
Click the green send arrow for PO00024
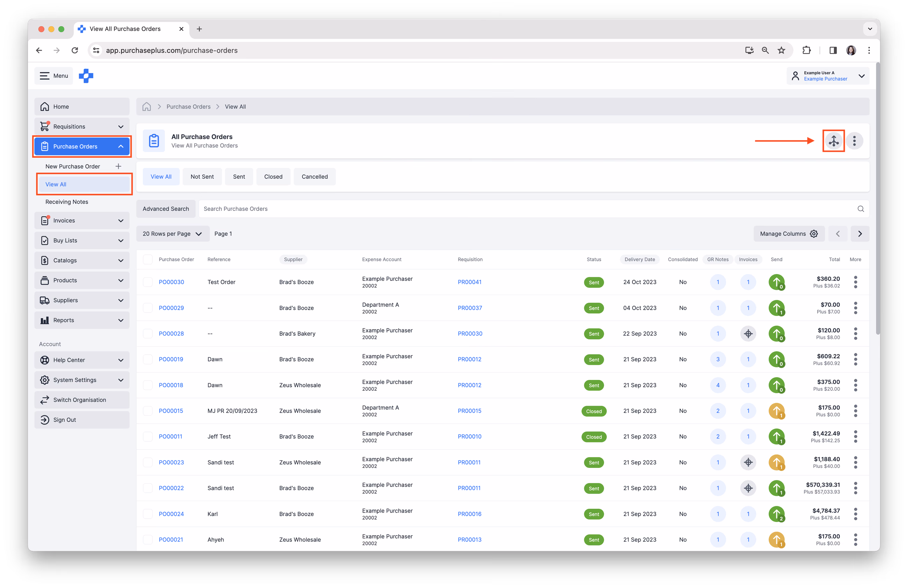point(776,514)
